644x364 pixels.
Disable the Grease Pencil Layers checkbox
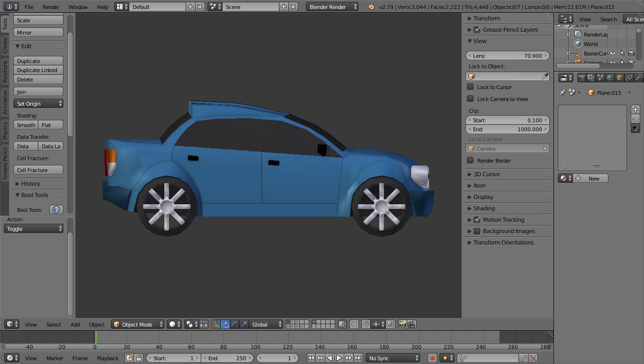(x=477, y=29)
